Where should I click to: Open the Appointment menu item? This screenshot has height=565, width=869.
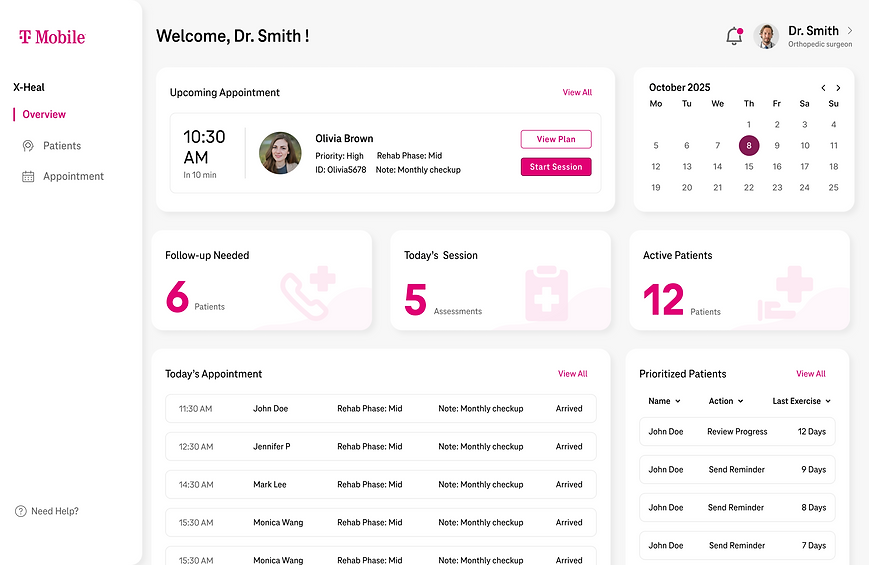[x=74, y=176]
